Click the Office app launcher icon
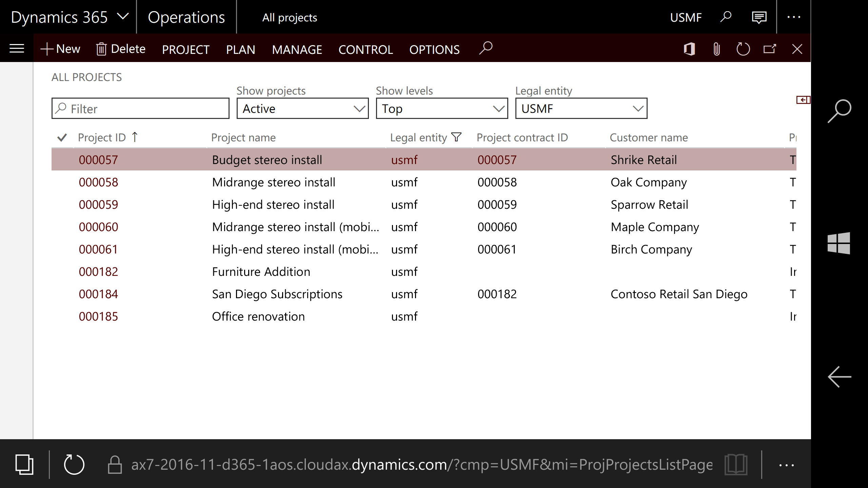Screen dimensions: 868x488 (689, 49)
